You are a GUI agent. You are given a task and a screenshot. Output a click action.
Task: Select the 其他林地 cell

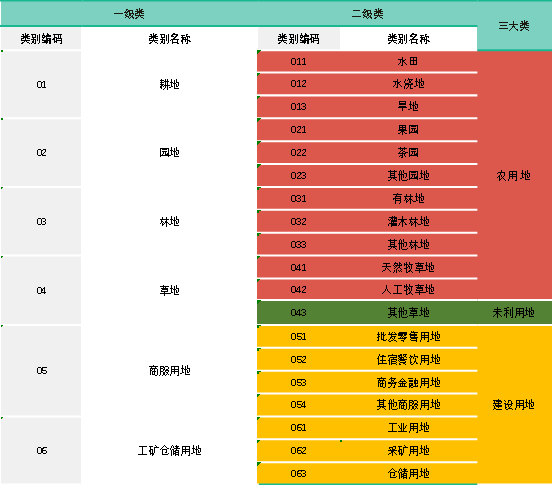point(408,244)
